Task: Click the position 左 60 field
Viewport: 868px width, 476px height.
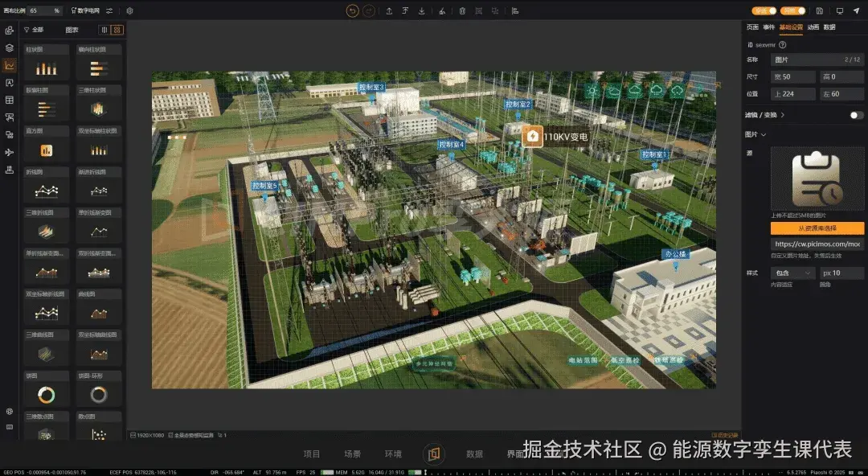Action: (x=841, y=94)
